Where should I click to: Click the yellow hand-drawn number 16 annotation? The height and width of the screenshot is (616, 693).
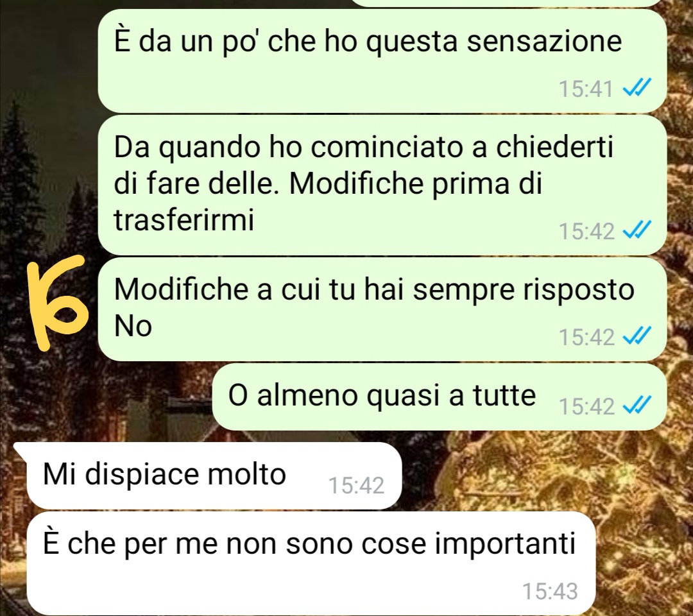click(58, 302)
